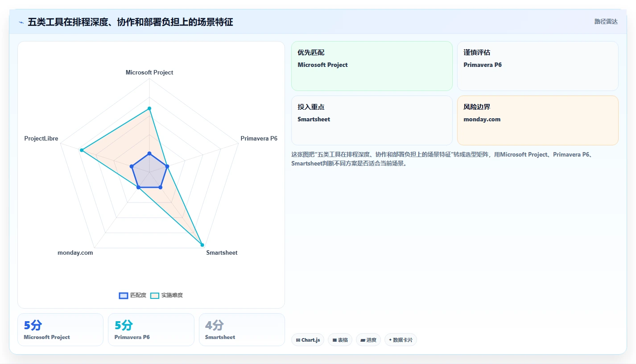Select the 5分 Microsoft Project score card

pyautogui.click(x=60, y=330)
